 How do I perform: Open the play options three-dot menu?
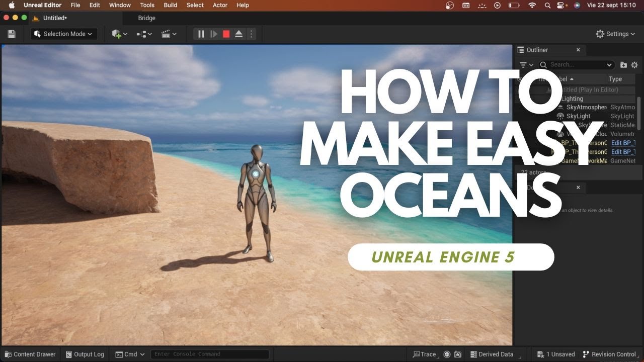click(x=251, y=34)
